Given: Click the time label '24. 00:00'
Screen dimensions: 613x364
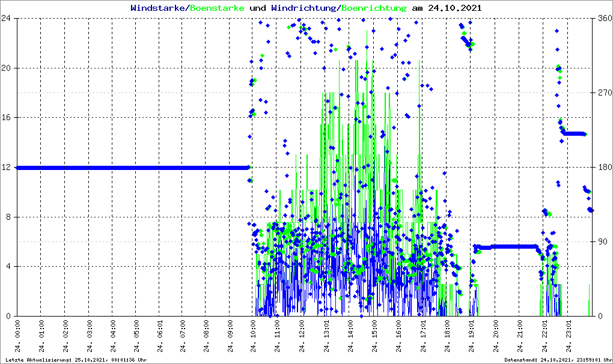Looking at the screenshot, I should [x=18, y=336].
